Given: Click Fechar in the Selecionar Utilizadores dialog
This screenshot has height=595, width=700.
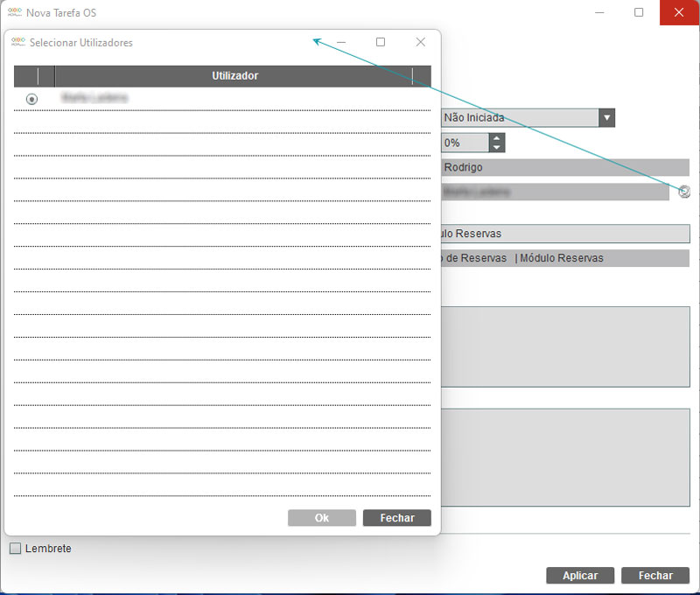Looking at the screenshot, I should [x=396, y=518].
